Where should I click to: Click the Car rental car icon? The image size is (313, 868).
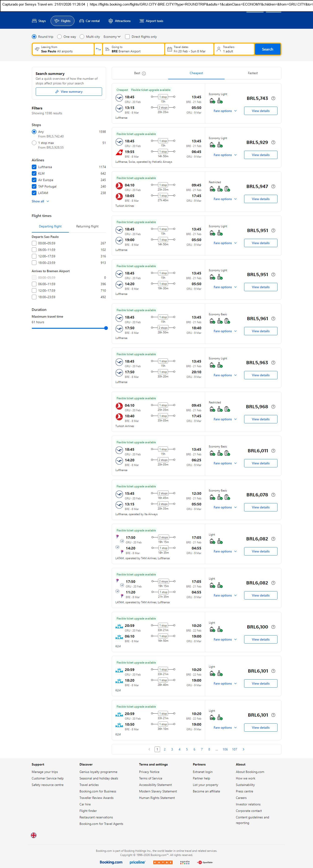(82, 21)
